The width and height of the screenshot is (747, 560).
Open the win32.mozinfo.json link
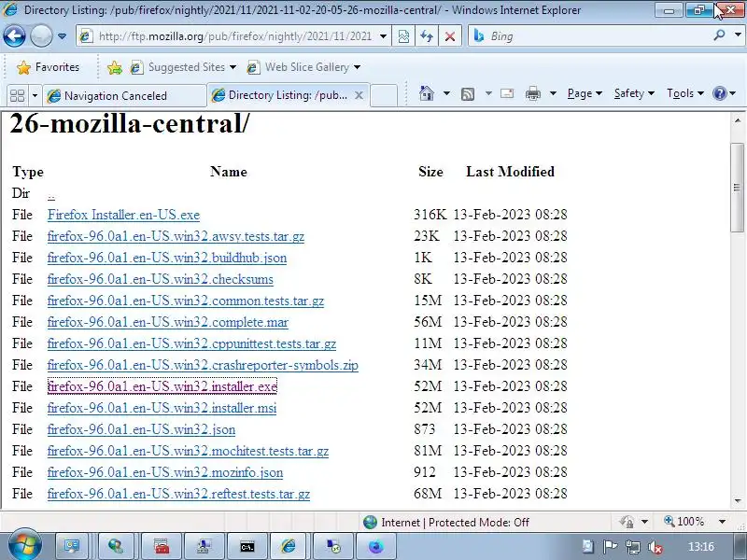click(165, 472)
